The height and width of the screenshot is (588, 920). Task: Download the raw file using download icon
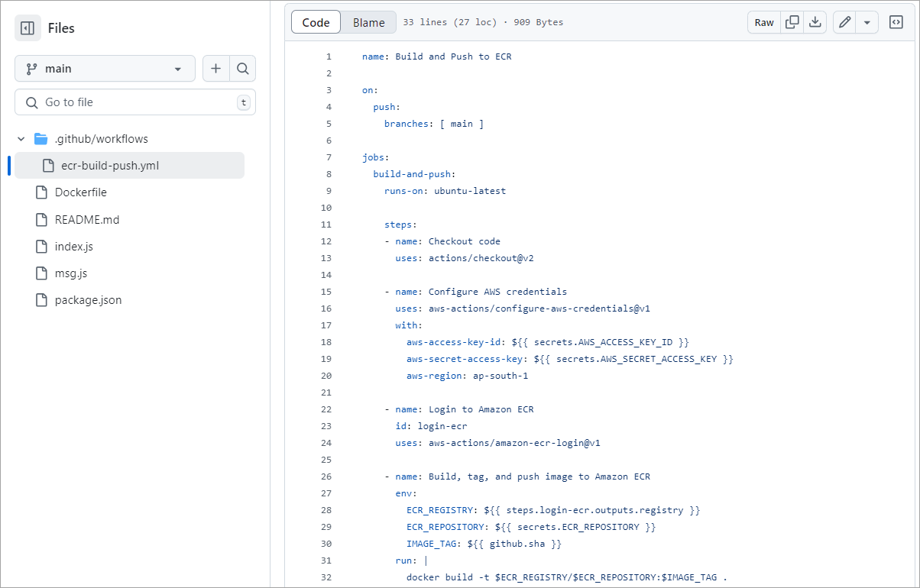[x=815, y=22]
